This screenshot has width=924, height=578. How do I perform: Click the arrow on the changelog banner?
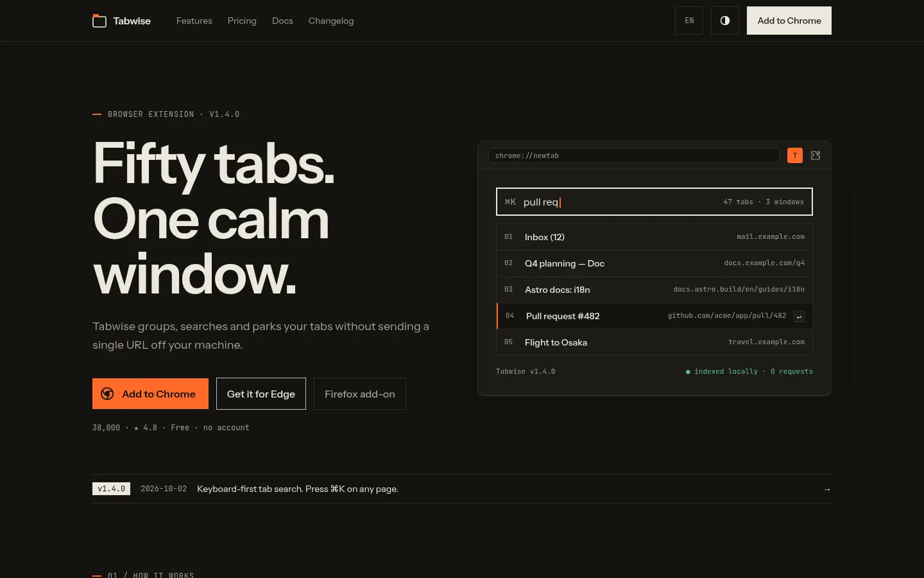coord(827,489)
